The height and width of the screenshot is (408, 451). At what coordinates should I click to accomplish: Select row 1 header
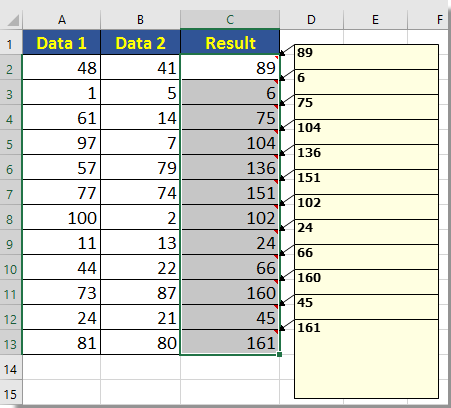click(11, 42)
